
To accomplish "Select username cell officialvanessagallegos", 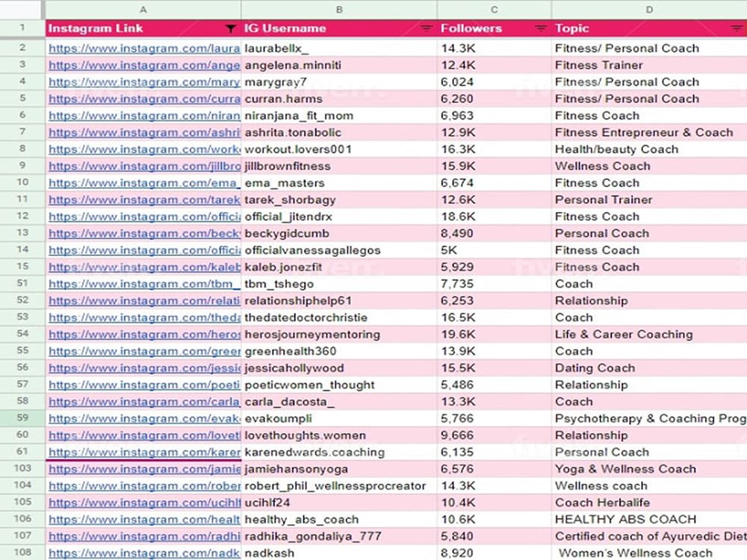I will 339,250.
